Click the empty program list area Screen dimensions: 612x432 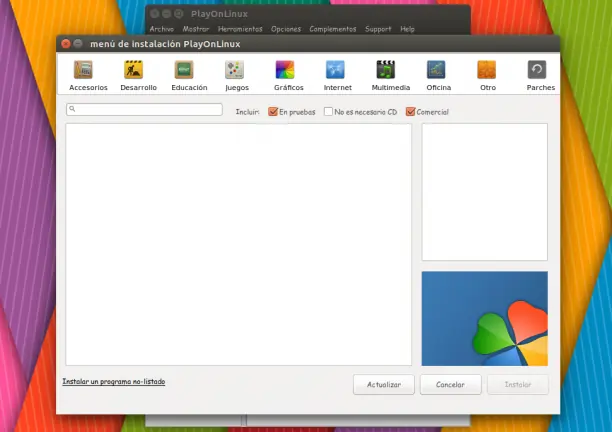pos(238,245)
